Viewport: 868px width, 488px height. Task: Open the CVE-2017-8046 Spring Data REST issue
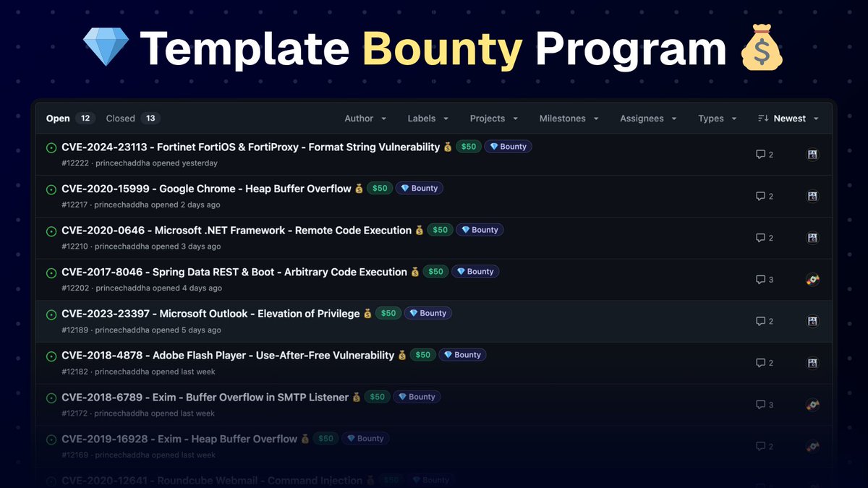(x=234, y=273)
